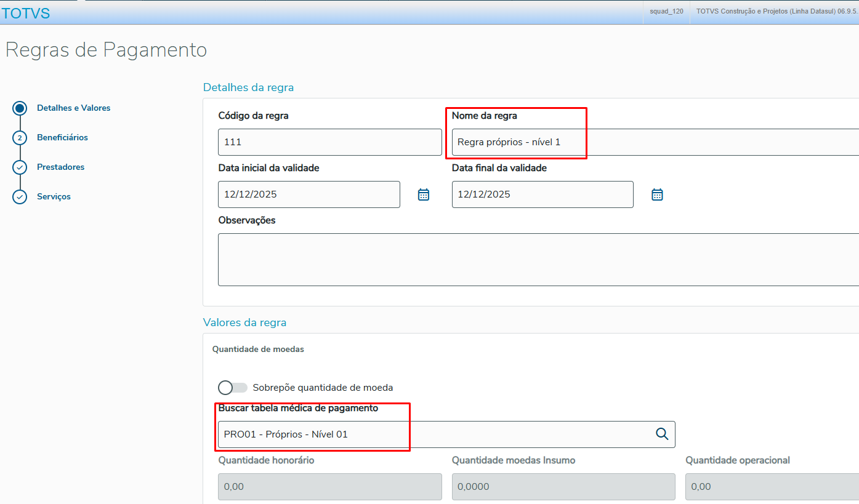This screenshot has height=504, width=859.
Task: Toggle Sobrepõe quantidade de moeda switch
Action: [232, 388]
